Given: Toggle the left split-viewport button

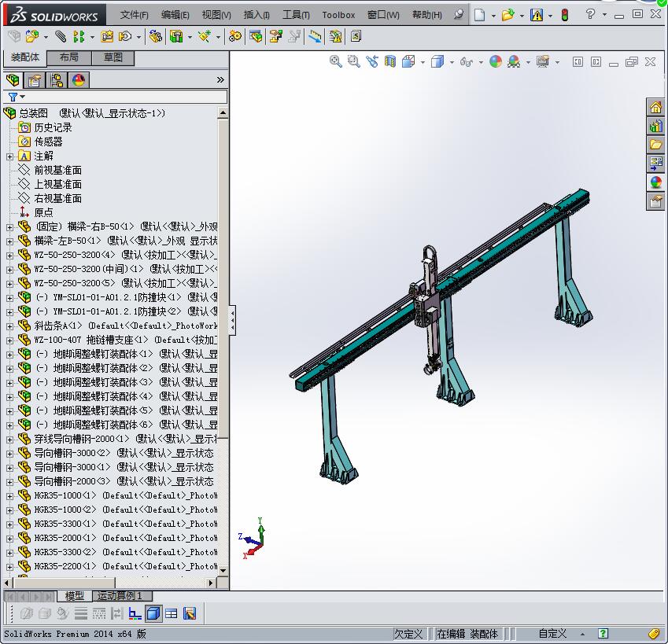Looking at the screenshot, I should (x=578, y=62).
